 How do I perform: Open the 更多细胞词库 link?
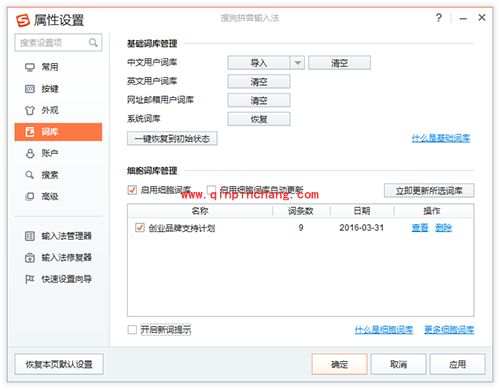(x=449, y=330)
